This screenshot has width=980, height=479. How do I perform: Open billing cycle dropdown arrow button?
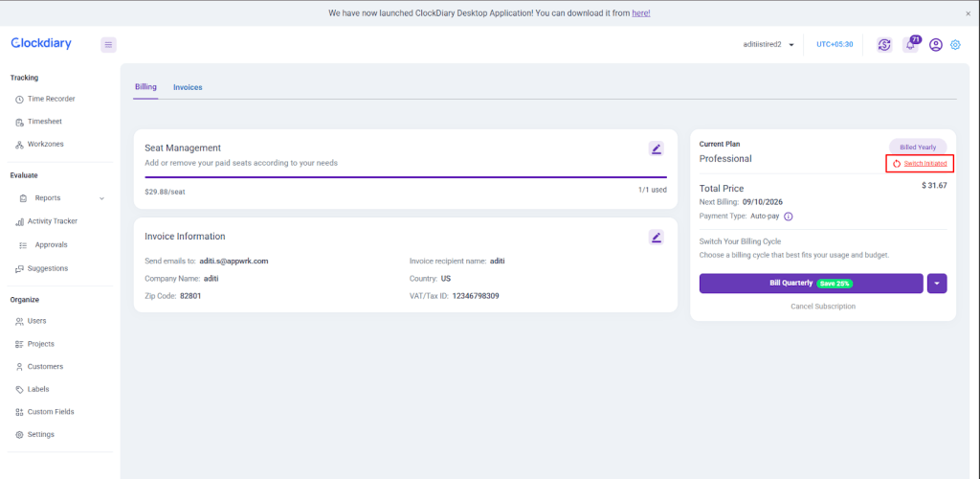(937, 283)
